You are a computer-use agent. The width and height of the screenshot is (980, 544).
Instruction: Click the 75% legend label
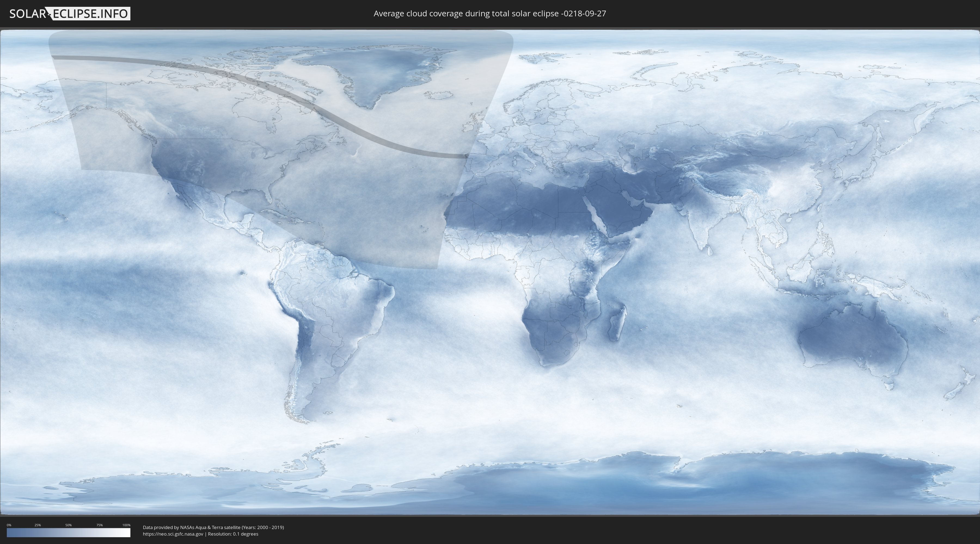pyautogui.click(x=100, y=525)
